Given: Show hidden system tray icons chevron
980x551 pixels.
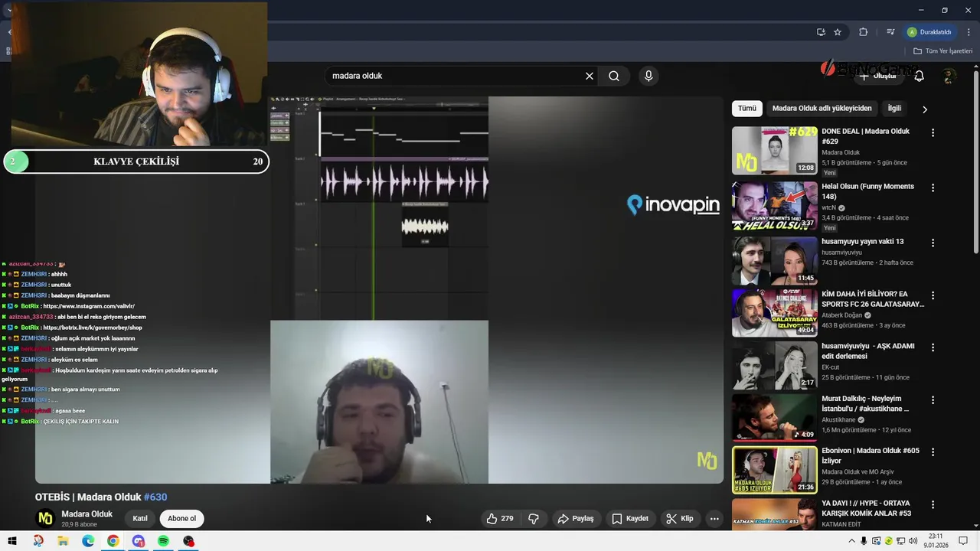Looking at the screenshot, I should [x=851, y=541].
